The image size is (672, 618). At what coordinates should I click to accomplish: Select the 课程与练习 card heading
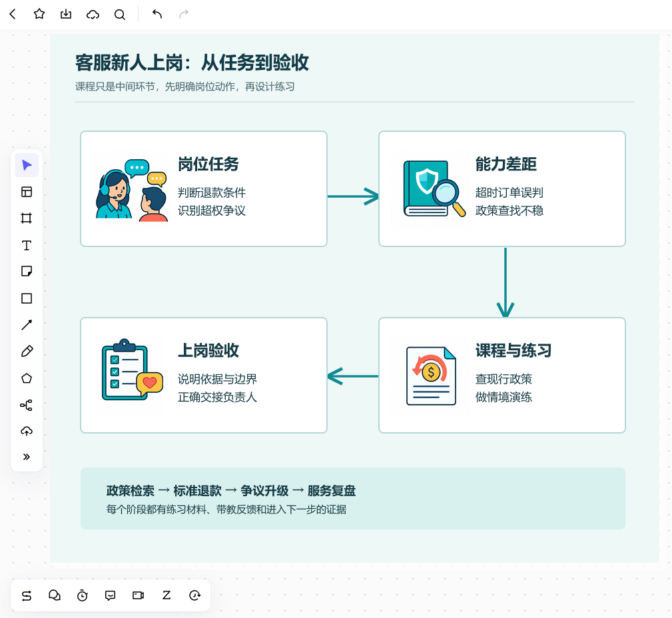(x=513, y=350)
